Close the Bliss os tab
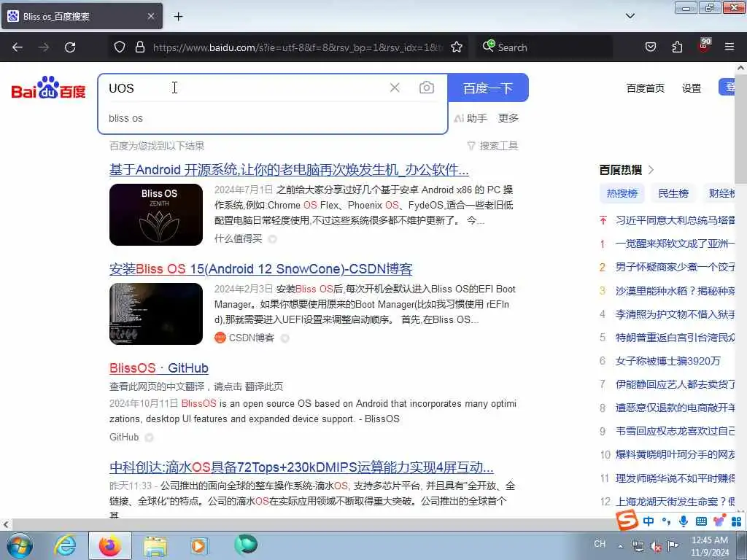747x560 pixels. (150, 16)
